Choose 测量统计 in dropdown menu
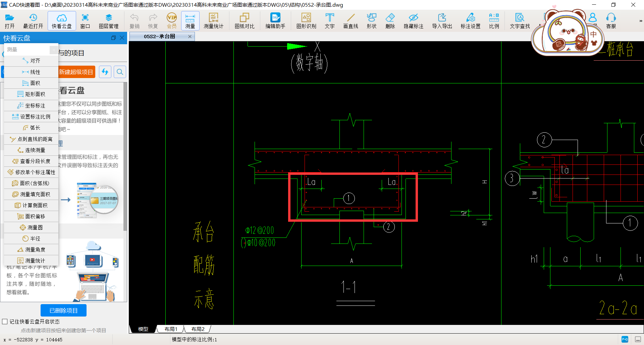Viewport: 644px width, 345px height. coord(31,261)
